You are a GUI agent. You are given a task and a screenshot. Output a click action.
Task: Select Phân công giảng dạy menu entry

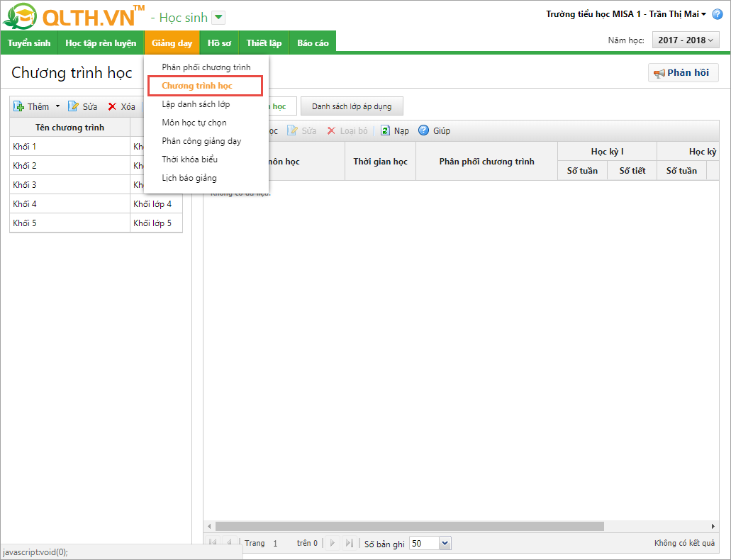click(206, 141)
